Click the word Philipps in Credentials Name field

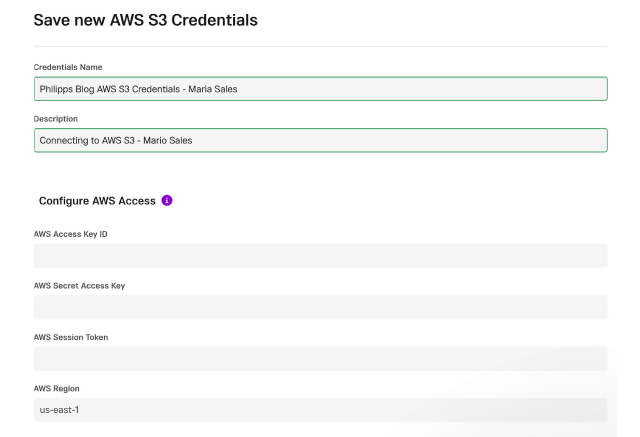point(56,89)
